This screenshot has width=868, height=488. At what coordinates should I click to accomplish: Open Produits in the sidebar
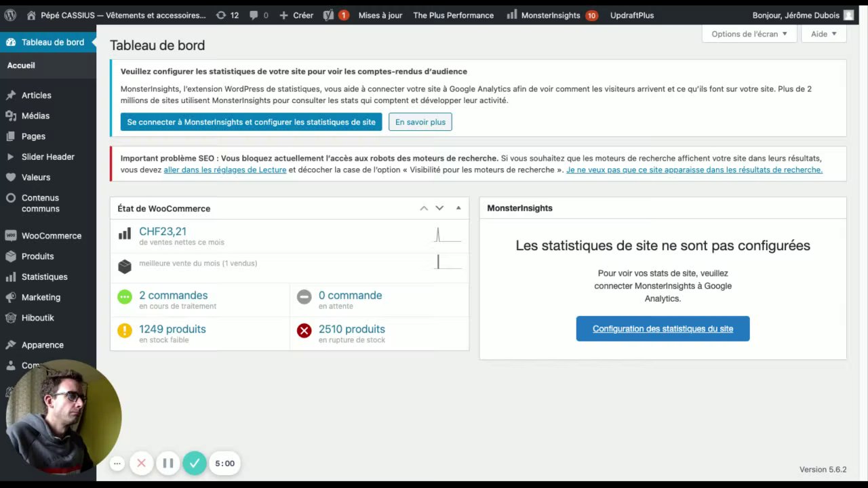coord(48,256)
